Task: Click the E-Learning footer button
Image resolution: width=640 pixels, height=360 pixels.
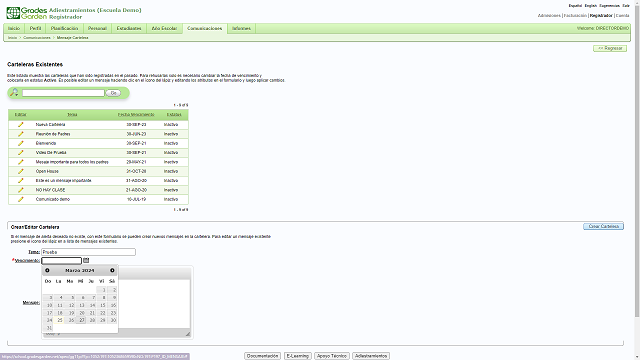Action: [x=298, y=356]
